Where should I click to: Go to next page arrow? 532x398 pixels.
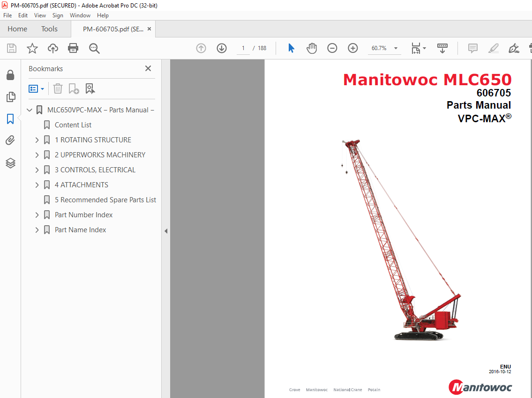click(222, 48)
